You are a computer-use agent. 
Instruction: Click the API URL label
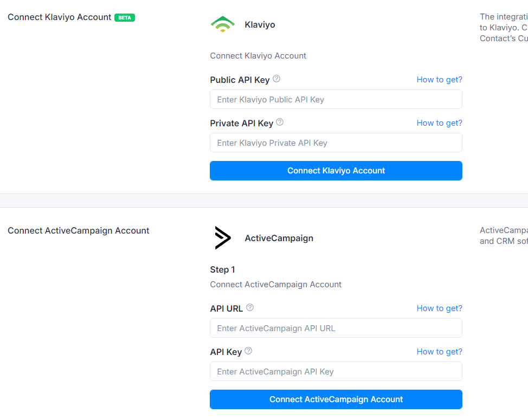(x=226, y=308)
